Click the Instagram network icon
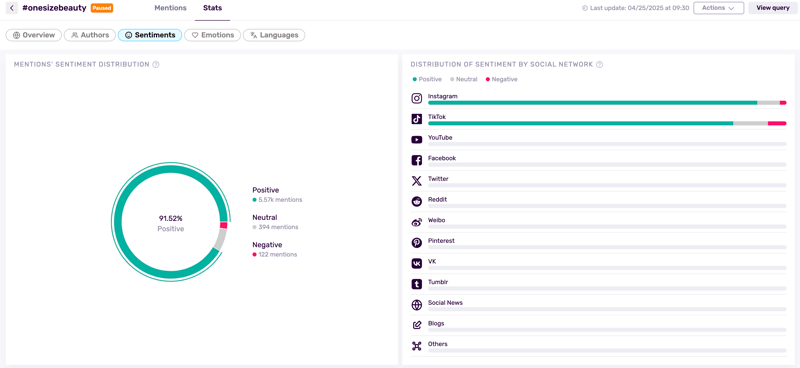The image size is (800, 368). point(417,99)
